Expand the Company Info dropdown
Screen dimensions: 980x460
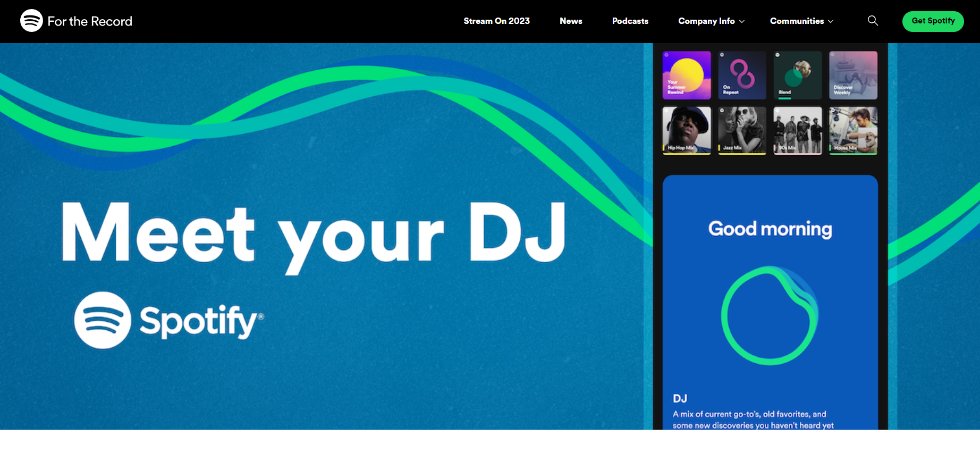(711, 21)
